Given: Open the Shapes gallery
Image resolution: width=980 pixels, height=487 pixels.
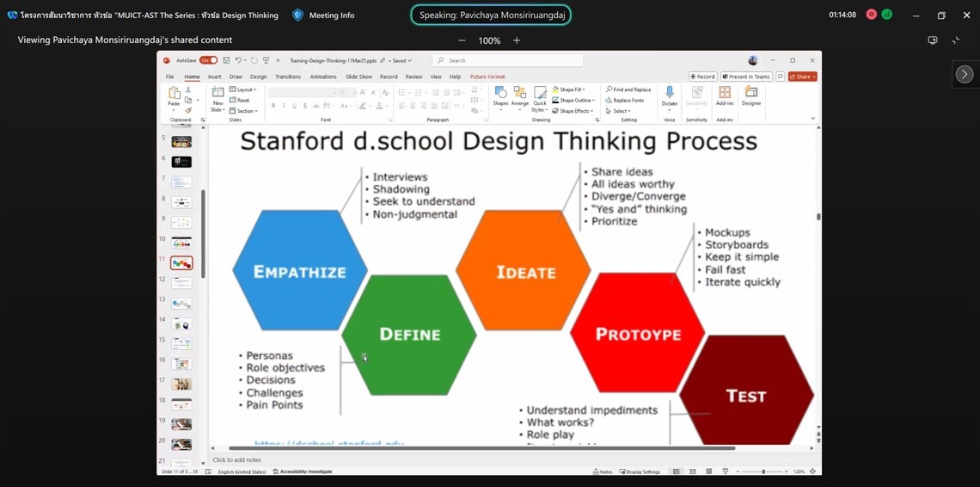Looking at the screenshot, I should click(500, 93).
